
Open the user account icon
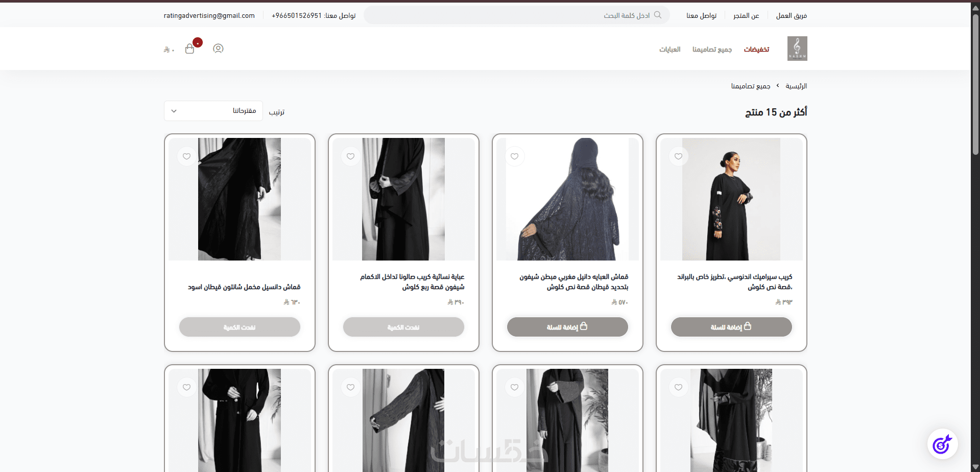click(218, 49)
